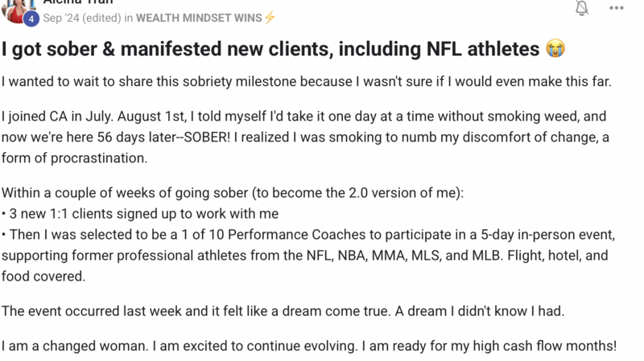Click the crying emoji in post title

(555, 48)
